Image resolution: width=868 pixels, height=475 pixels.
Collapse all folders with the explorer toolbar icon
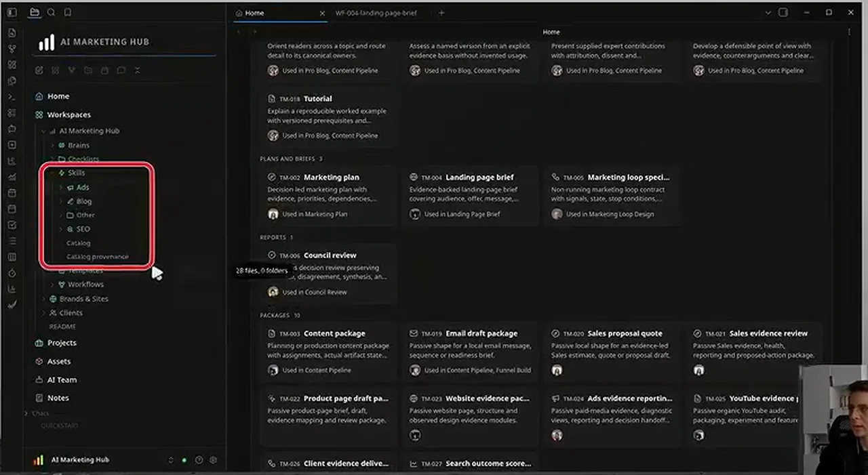137,70
